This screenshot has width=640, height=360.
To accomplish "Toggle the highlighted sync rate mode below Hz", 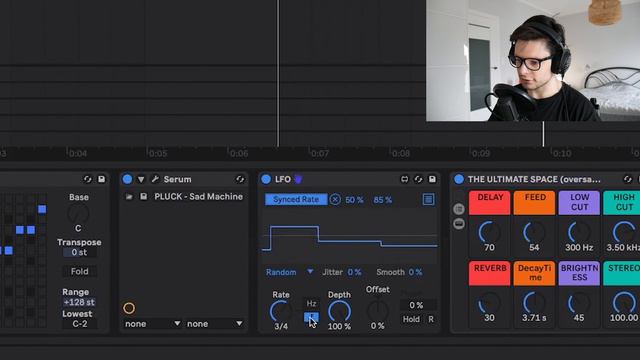I will point(311,317).
